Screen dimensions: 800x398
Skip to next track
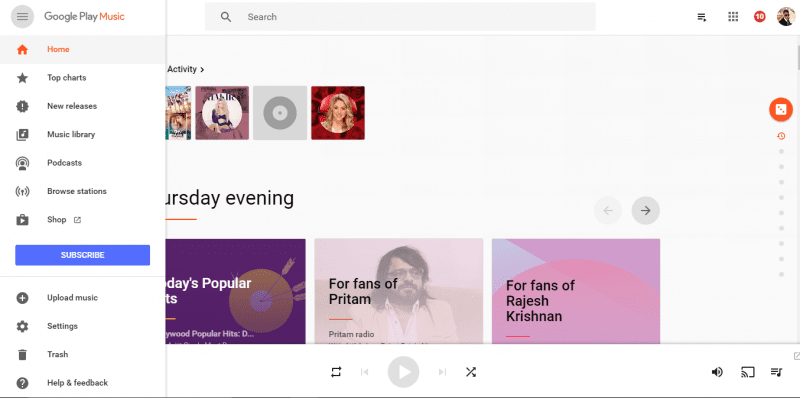[x=442, y=372]
